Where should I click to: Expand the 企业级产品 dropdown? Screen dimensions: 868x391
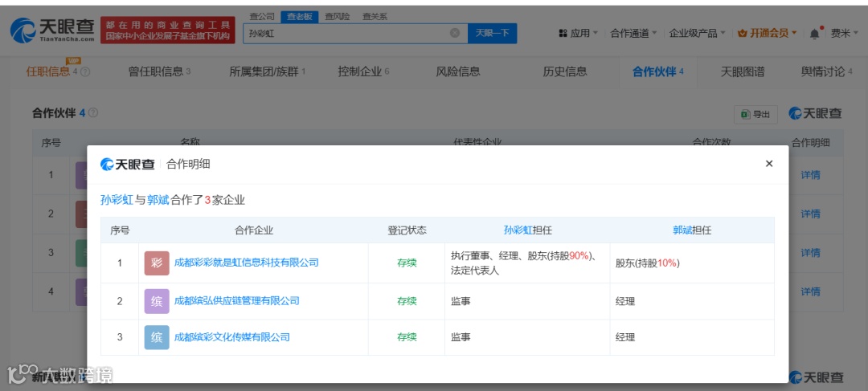(698, 33)
